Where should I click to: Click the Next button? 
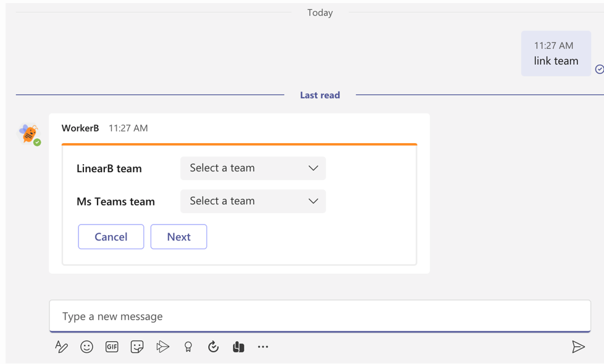pyautogui.click(x=178, y=237)
